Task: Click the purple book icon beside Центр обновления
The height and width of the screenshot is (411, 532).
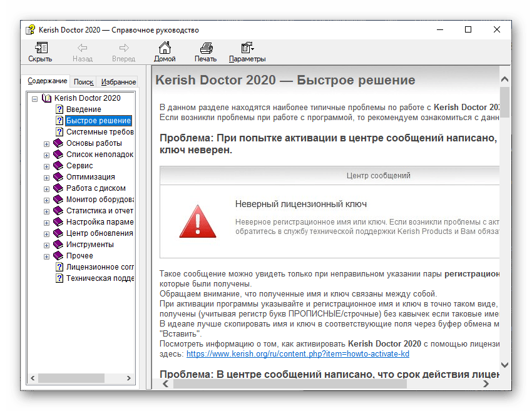Action: point(58,233)
